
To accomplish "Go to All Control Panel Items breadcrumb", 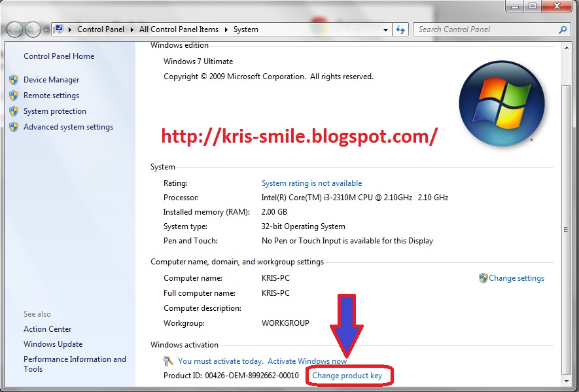I will 179,29.
